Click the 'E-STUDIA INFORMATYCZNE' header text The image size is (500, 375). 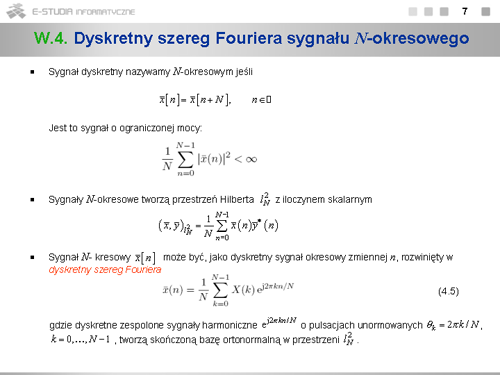(83, 12)
